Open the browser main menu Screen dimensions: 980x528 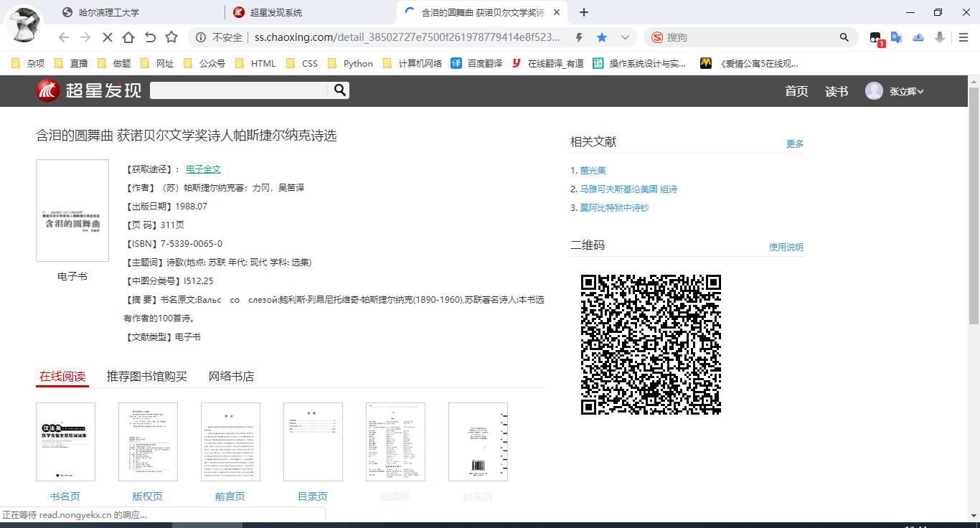[964, 37]
